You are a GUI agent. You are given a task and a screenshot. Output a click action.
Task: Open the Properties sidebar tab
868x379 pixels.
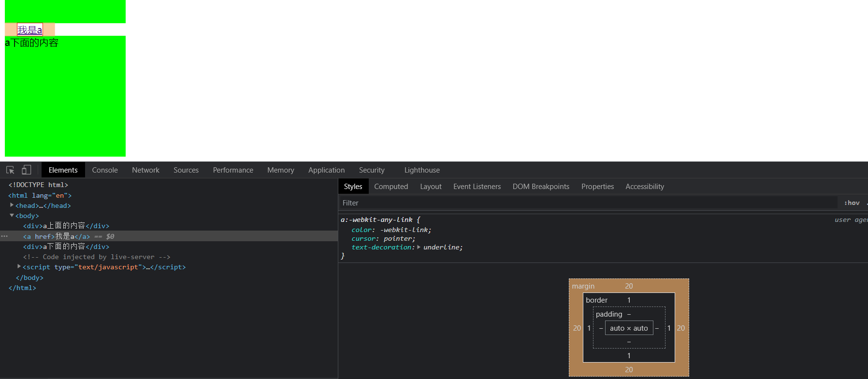click(597, 187)
